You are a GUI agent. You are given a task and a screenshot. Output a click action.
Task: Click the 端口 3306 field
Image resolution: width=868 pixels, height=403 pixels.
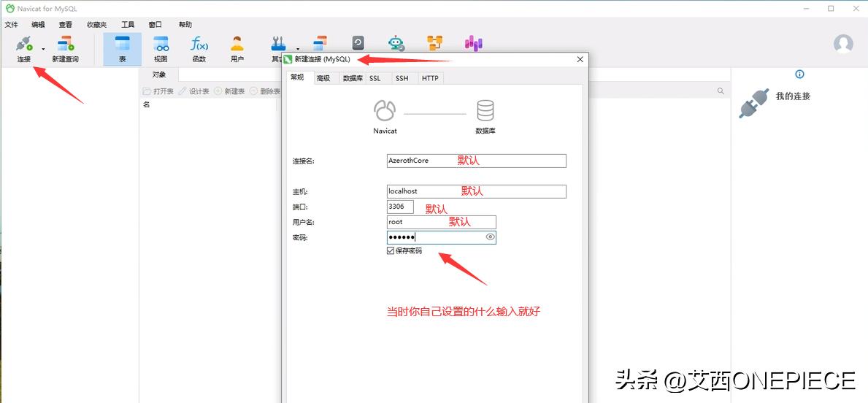tap(400, 207)
